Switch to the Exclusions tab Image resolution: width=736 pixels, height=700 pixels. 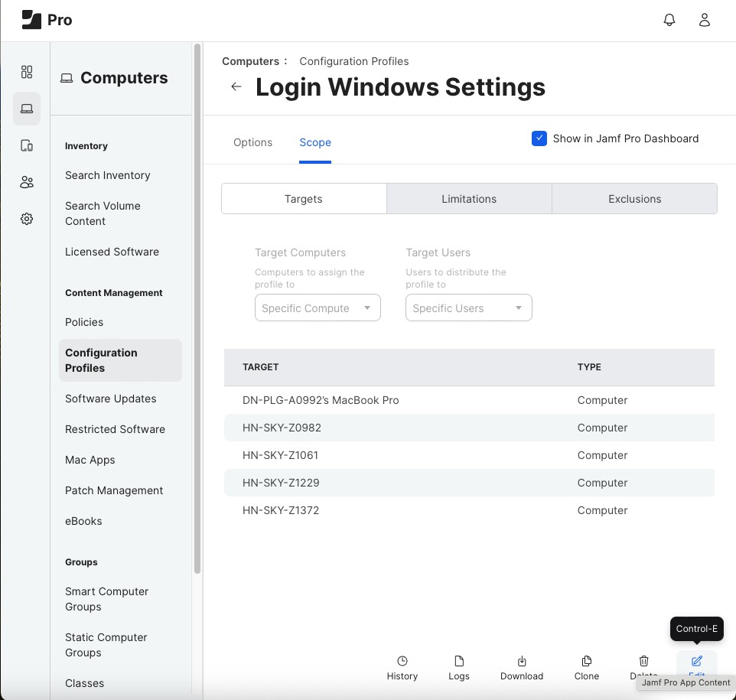tap(634, 199)
